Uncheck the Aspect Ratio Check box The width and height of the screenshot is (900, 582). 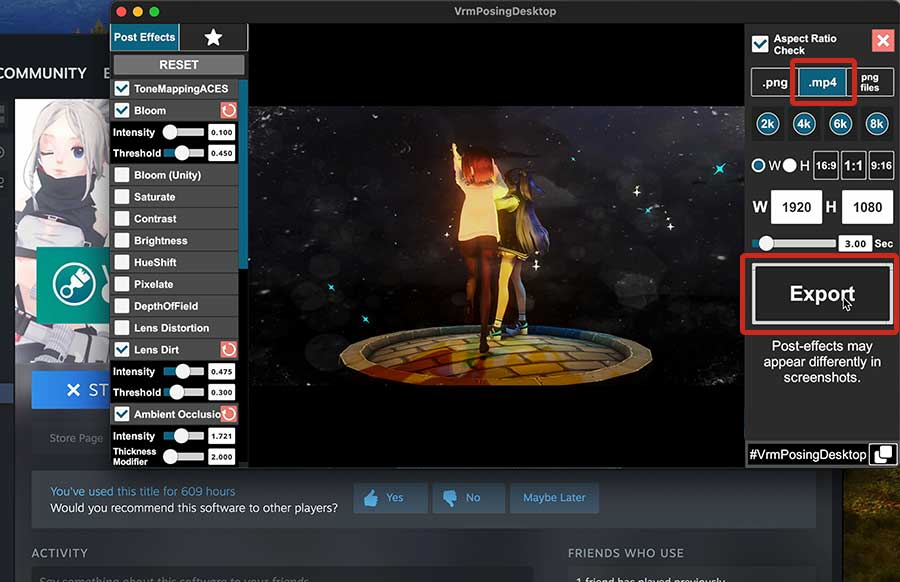[x=760, y=44]
